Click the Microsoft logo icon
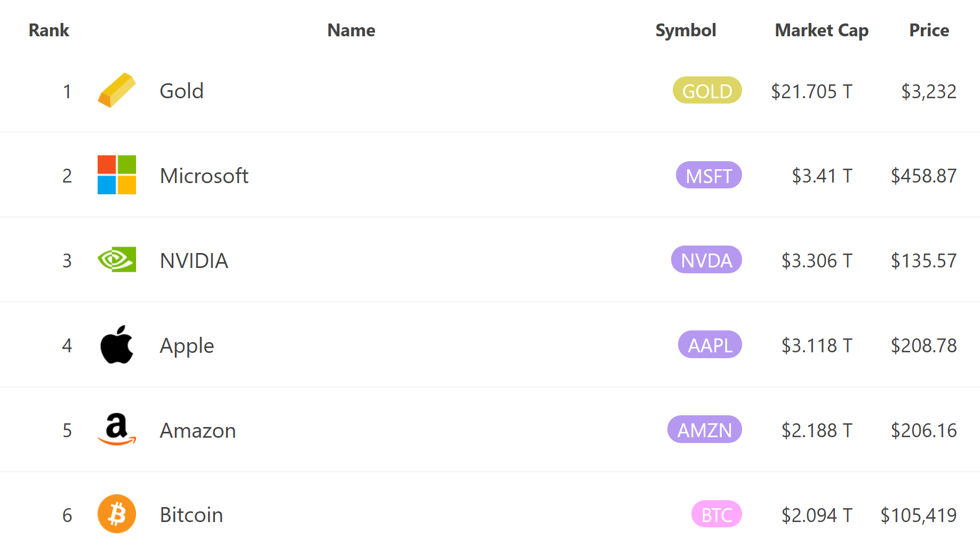This screenshot has width=980, height=553. coord(117,175)
